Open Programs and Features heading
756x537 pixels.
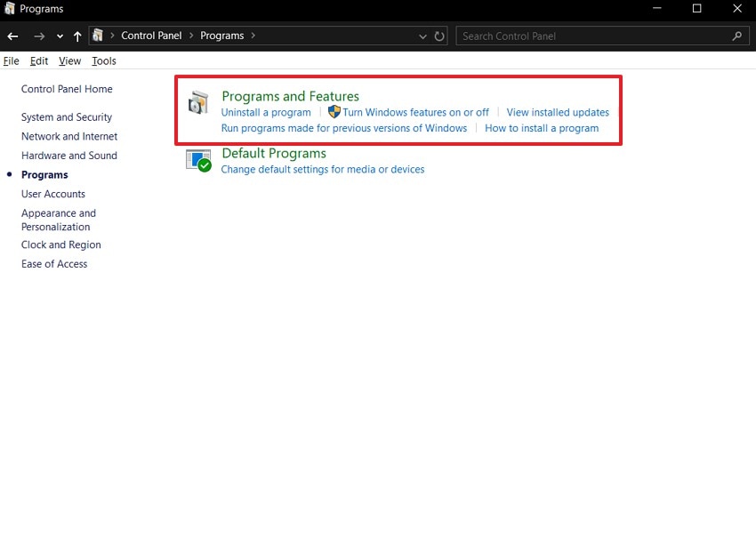pos(290,96)
